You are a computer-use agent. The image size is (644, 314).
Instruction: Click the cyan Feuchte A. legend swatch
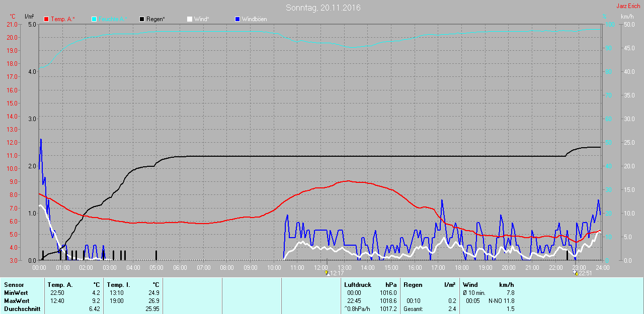[94, 19]
